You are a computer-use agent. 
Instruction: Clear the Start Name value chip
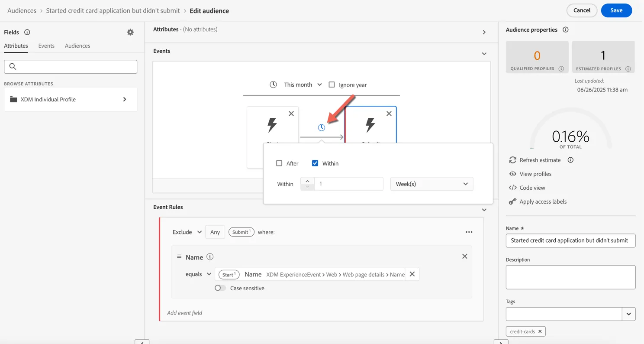tap(412, 274)
